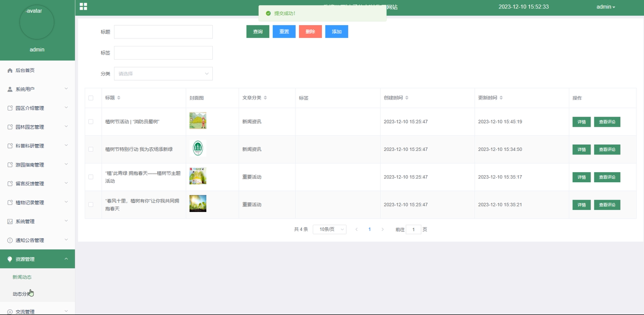Sort by 创建时间 column arrows

click(x=407, y=98)
